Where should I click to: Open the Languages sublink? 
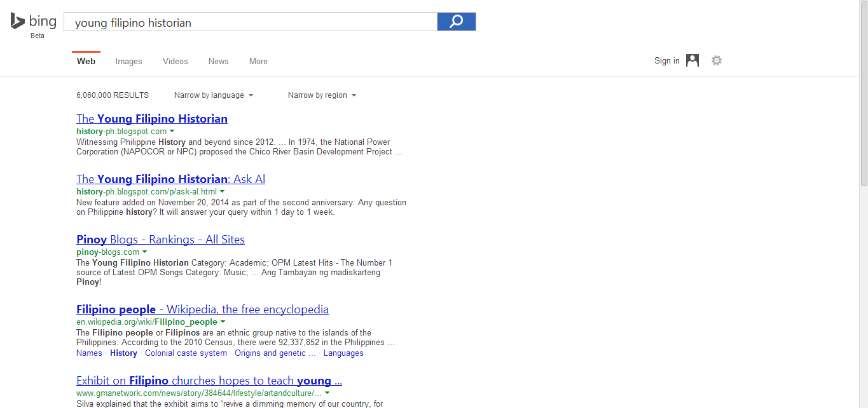pos(343,353)
